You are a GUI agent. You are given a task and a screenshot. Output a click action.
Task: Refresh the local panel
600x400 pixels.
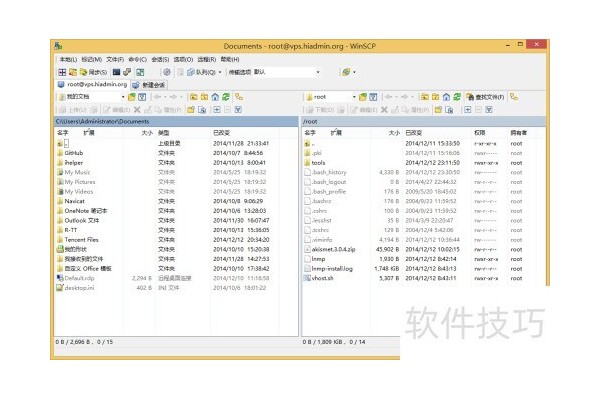(x=226, y=97)
